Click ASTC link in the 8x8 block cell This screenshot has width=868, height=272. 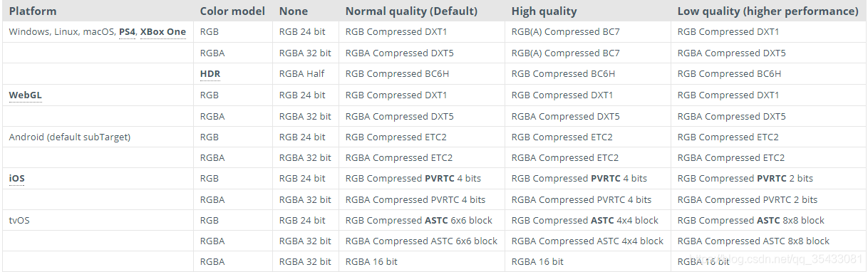click(769, 220)
